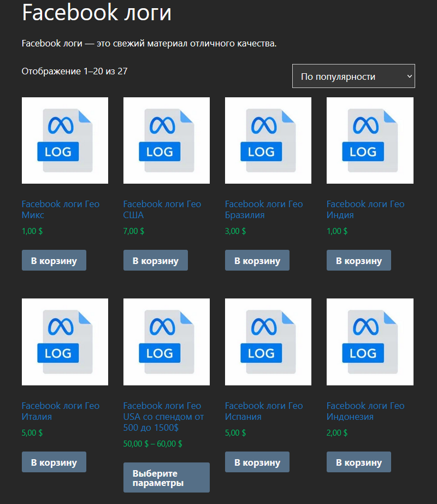Click the 'Отображение 1–20 из 27' result count
The width and height of the screenshot is (437, 504).
[x=74, y=71]
